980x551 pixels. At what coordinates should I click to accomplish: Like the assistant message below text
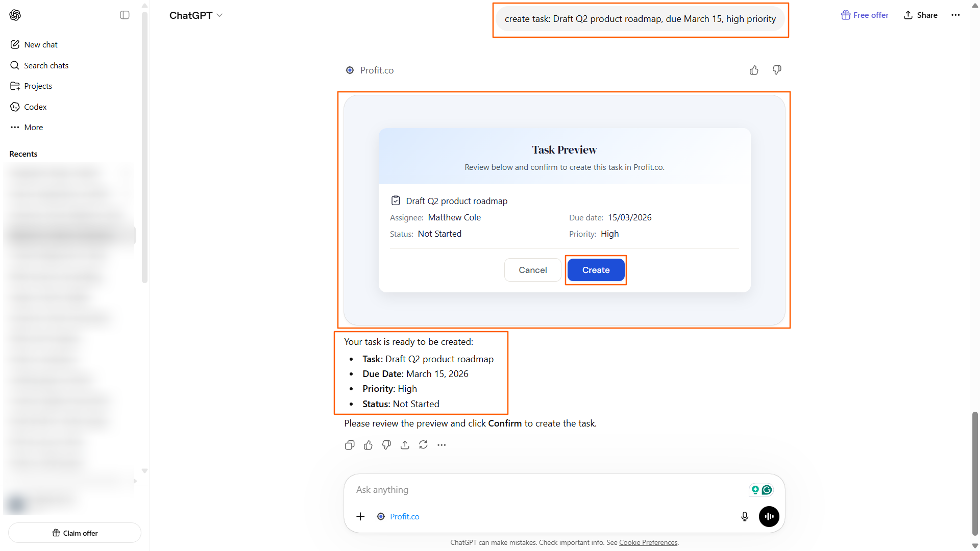368,445
